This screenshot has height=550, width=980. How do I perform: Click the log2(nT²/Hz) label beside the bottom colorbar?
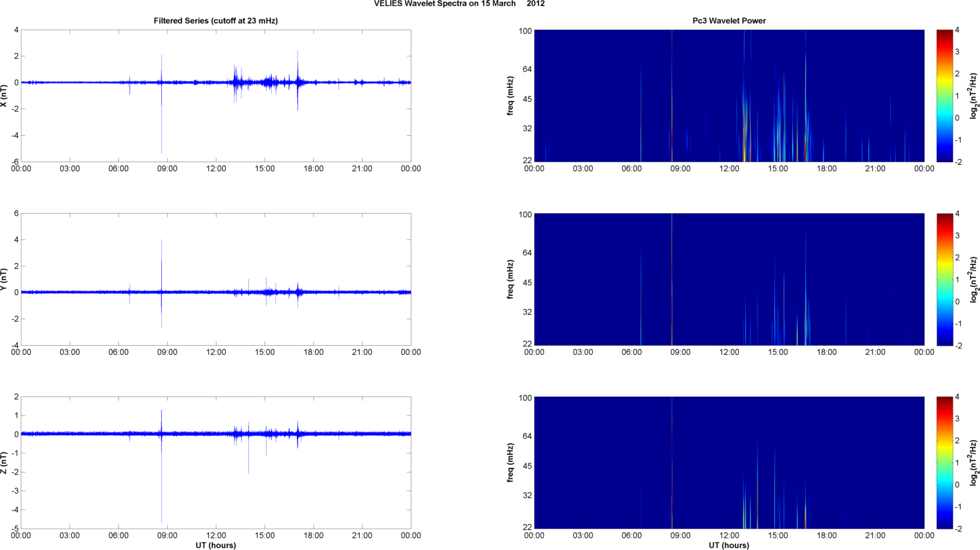coord(974,463)
